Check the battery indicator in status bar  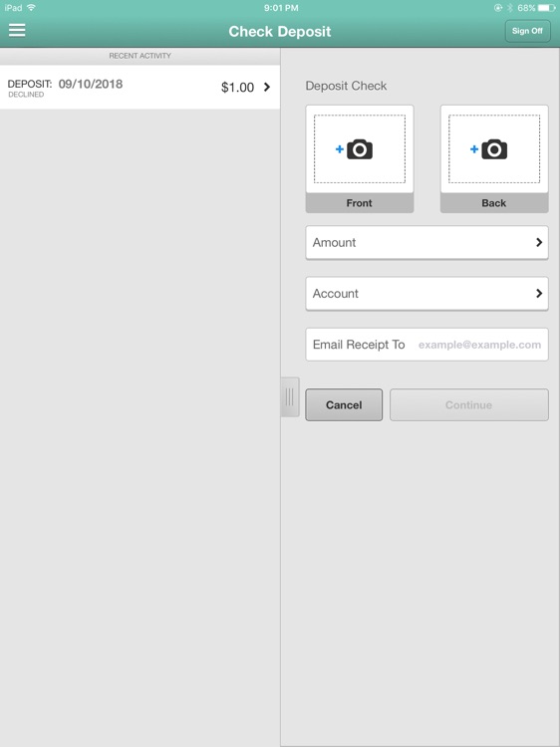tap(546, 8)
